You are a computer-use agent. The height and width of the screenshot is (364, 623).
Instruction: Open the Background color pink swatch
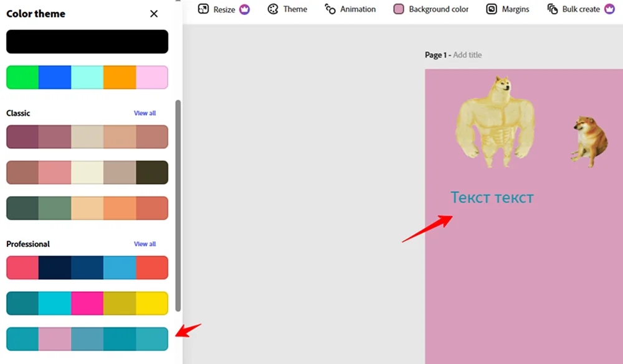[x=399, y=9]
